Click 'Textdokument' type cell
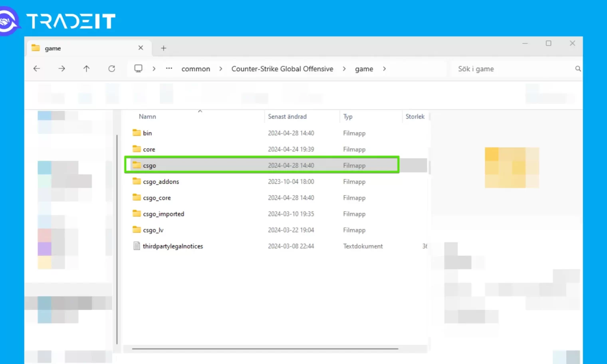Viewport: 607px width, 364px height. click(x=363, y=246)
